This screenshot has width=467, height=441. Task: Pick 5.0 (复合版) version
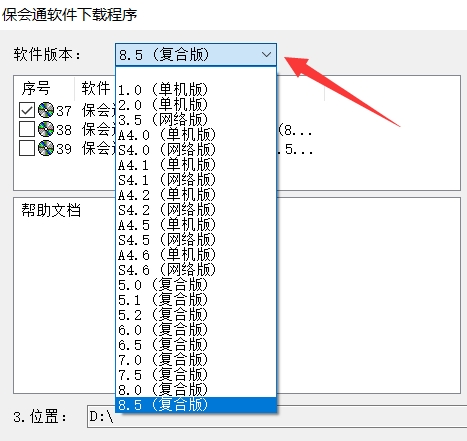tap(196, 284)
